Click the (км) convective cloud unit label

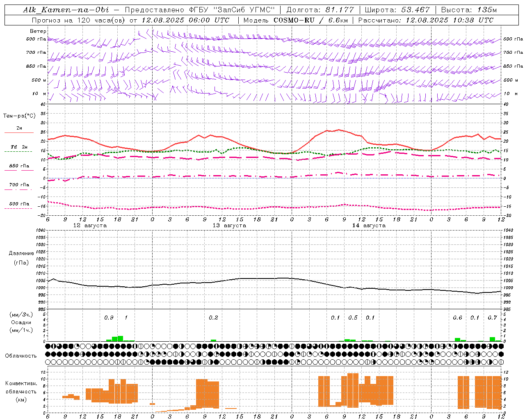pos(21,399)
